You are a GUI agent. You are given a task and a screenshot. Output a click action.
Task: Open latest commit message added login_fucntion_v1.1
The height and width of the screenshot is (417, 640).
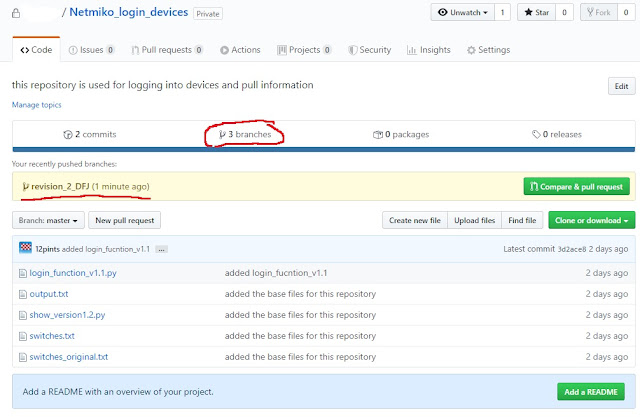[106, 249]
